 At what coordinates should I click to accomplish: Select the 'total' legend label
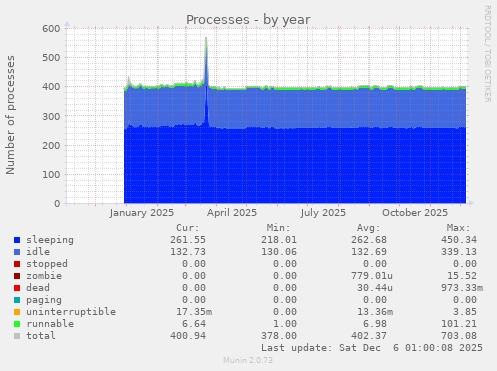(41, 336)
